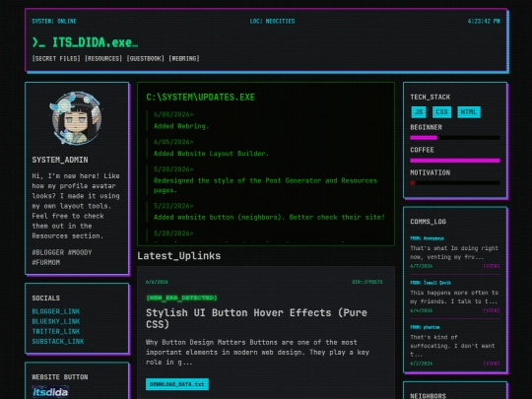
Task: Click the FROM: phantom comment author
Action: tap(425, 327)
